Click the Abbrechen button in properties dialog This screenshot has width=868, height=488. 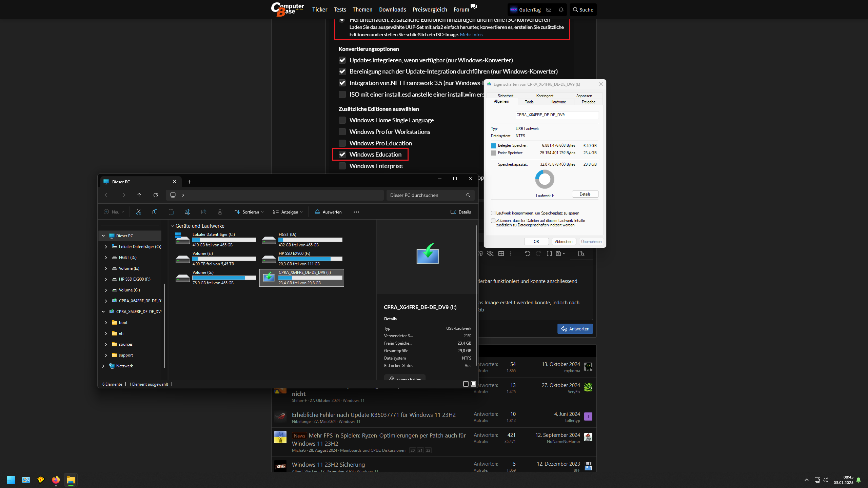(564, 242)
